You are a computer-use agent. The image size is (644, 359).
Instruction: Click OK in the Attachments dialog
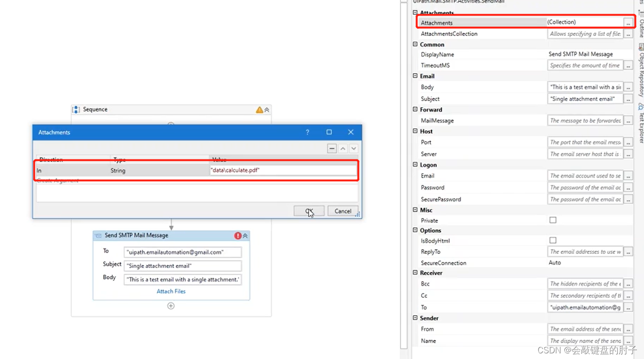click(x=309, y=211)
